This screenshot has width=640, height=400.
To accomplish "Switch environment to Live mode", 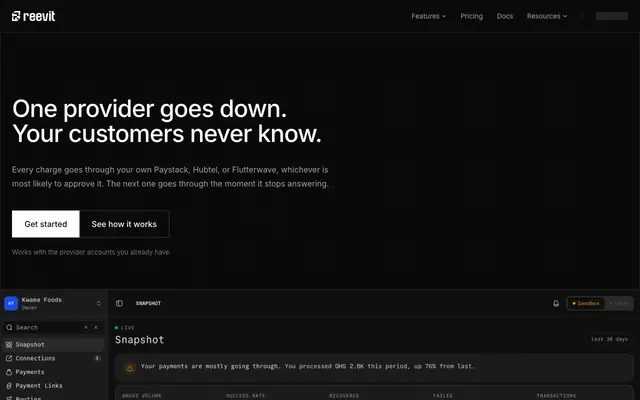I will (x=618, y=303).
